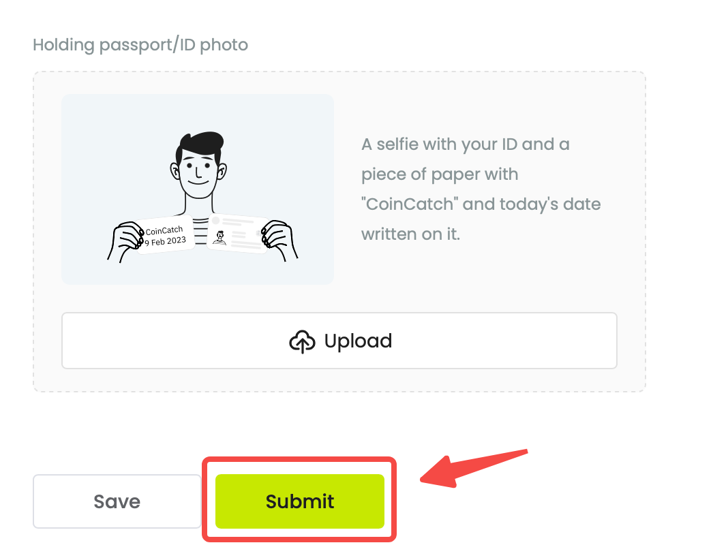Save the form progress
The width and height of the screenshot is (728, 560).
[x=117, y=501]
